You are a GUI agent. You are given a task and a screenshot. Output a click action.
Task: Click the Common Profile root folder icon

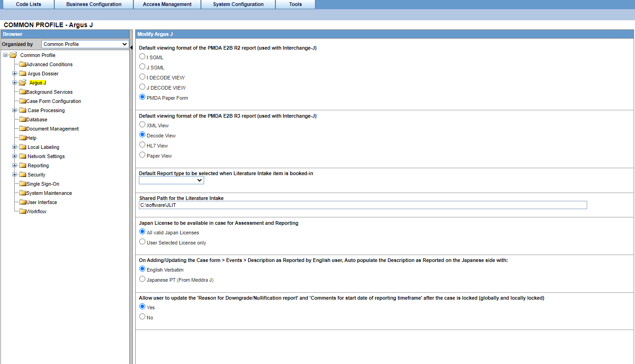tap(13, 55)
